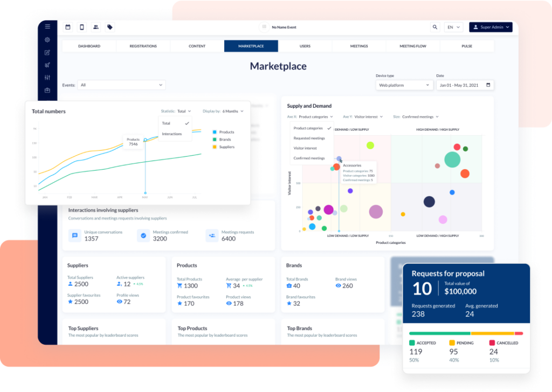Open the calendar toolbar icon
Viewport: 552px width, 392px height.
click(68, 27)
